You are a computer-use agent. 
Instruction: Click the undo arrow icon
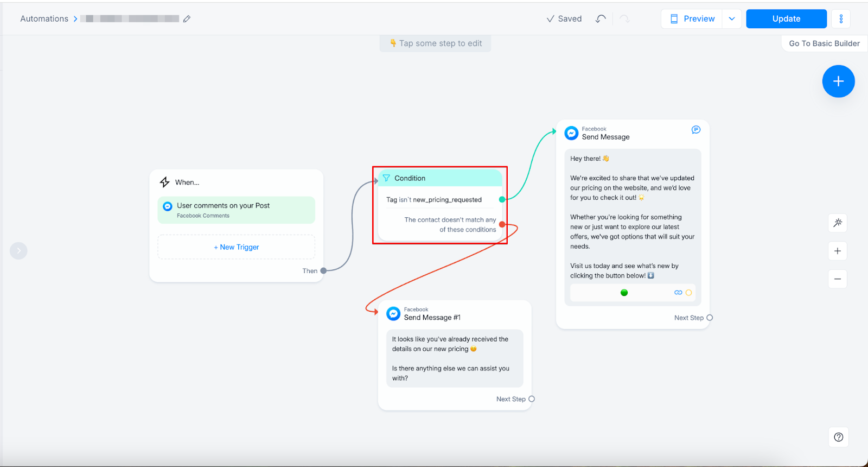(601, 19)
